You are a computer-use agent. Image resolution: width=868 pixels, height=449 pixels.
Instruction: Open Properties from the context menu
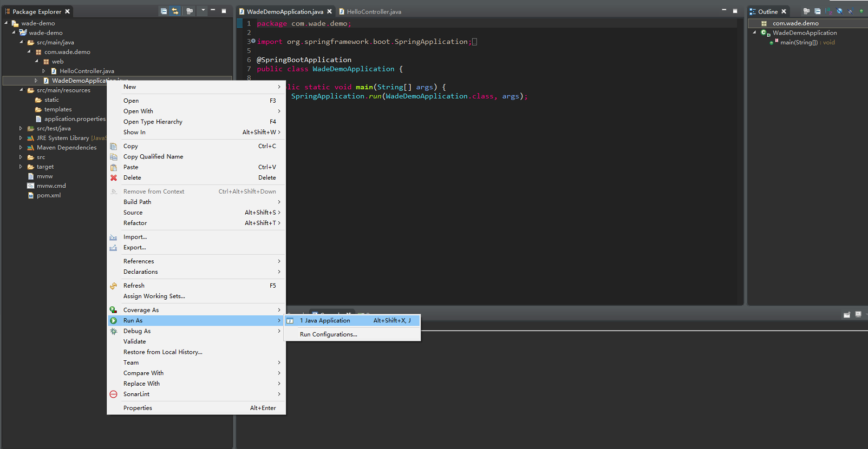(196, 408)
